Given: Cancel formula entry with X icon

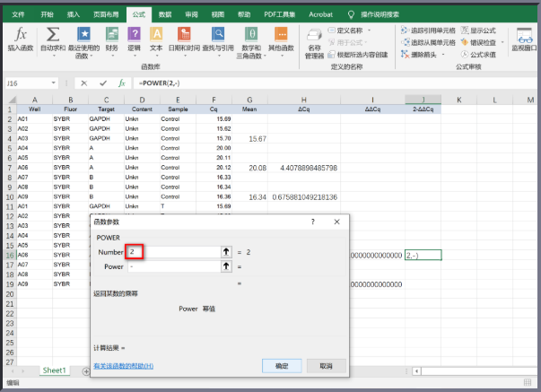Looking at the screenshot, I should pyautogui.click(x=83, y=83).
